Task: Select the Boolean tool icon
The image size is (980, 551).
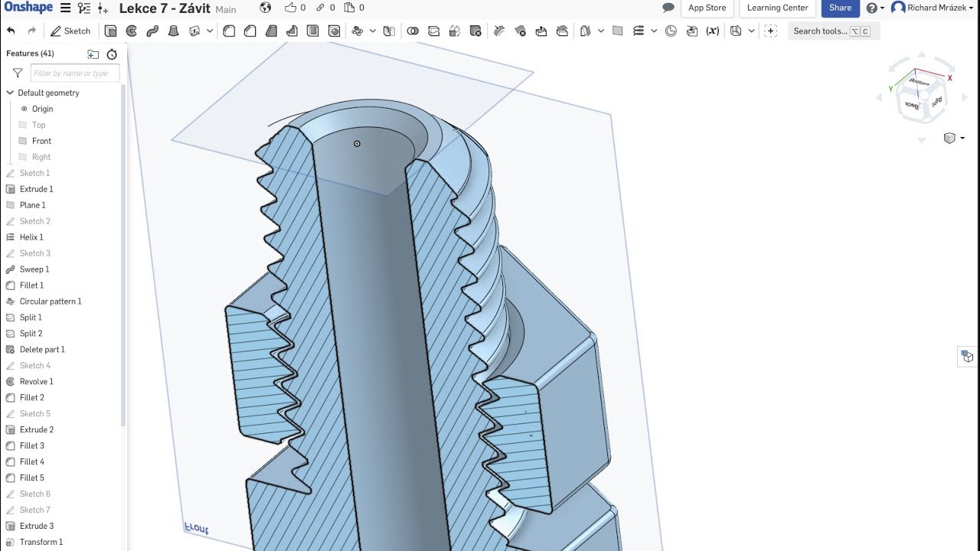Action: point(413,31)
